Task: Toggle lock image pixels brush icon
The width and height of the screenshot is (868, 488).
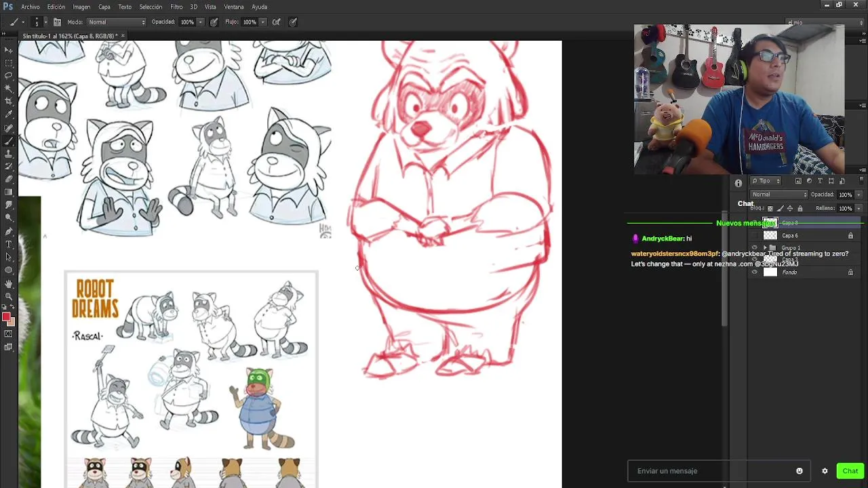Action: 780,209
